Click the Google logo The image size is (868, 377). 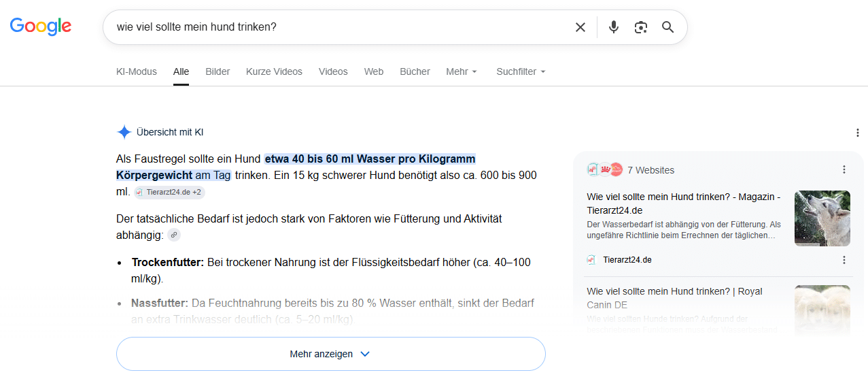pos(41,27)
